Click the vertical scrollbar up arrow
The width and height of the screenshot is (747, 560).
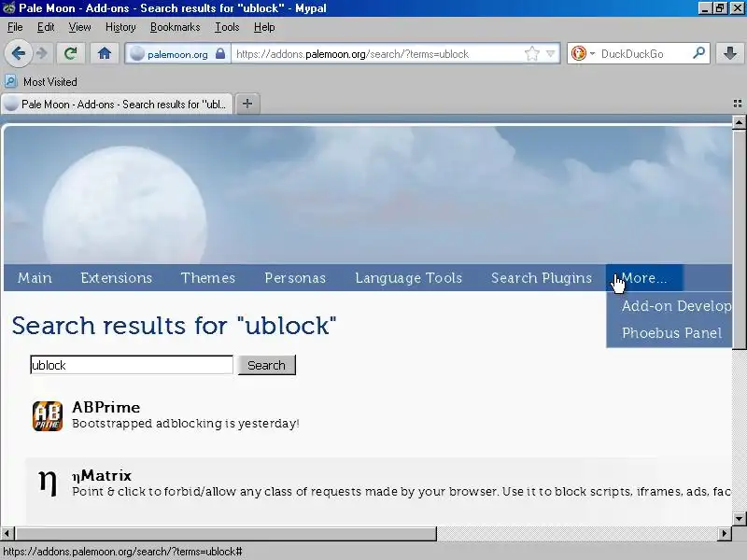(x=739, y=123)
